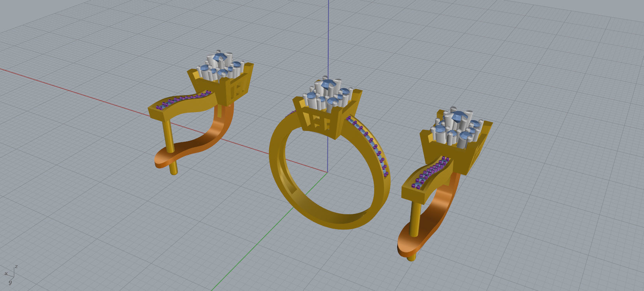
Task: Select the purple stone row on the left earring
Action: [x=184, y=99]
